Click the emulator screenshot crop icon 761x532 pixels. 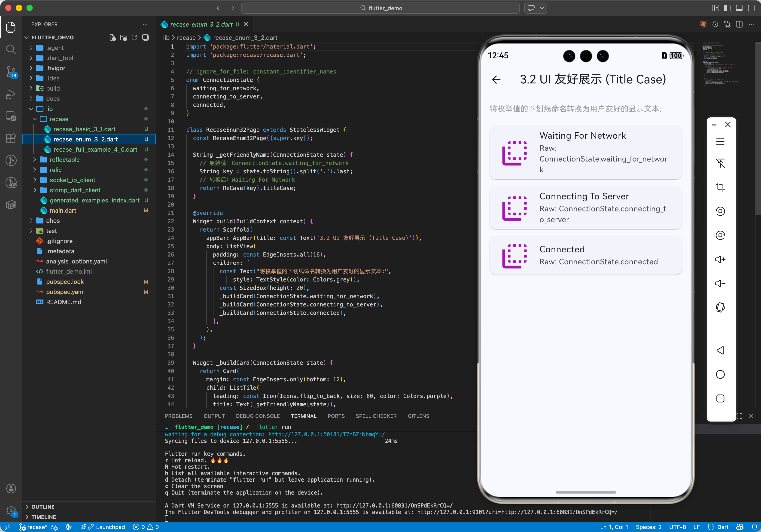[x=720, y=187]
